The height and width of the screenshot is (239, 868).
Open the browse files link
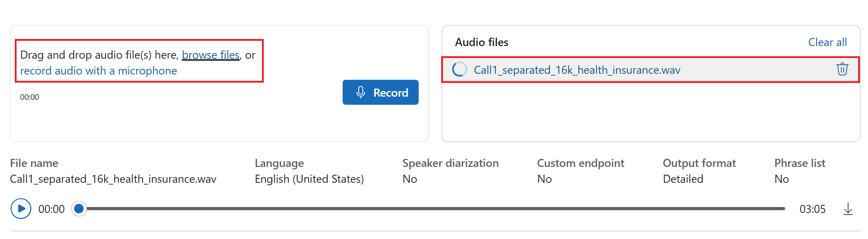coord(211,55)
